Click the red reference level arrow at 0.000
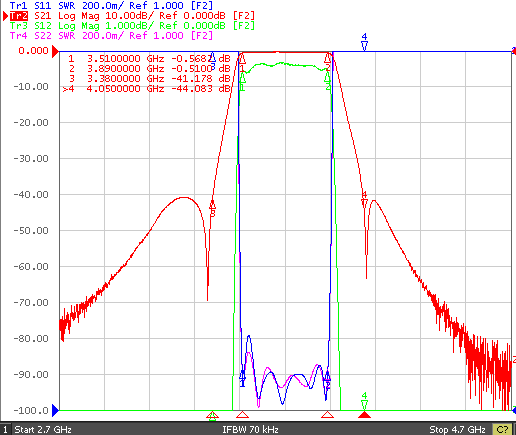The height and width of the screenshot is (435, 516). [55, 51]
